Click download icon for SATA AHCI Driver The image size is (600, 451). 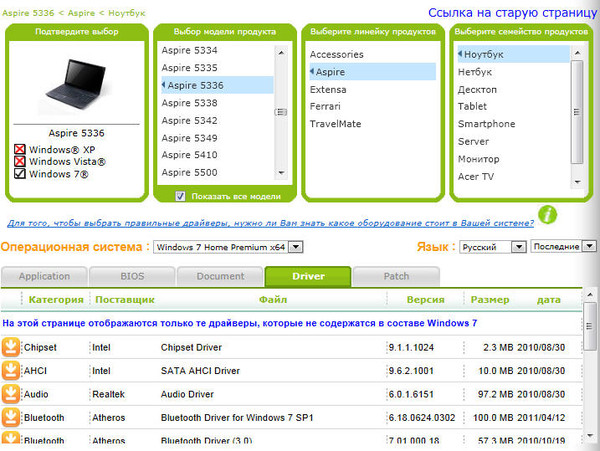tap(11, 370)
